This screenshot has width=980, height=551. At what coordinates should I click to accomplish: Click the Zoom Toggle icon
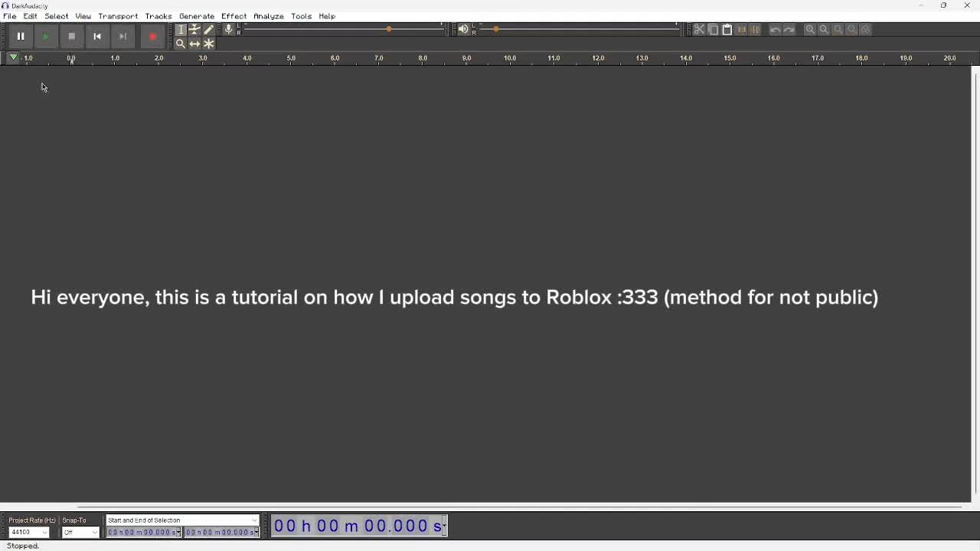coord(866,29)
